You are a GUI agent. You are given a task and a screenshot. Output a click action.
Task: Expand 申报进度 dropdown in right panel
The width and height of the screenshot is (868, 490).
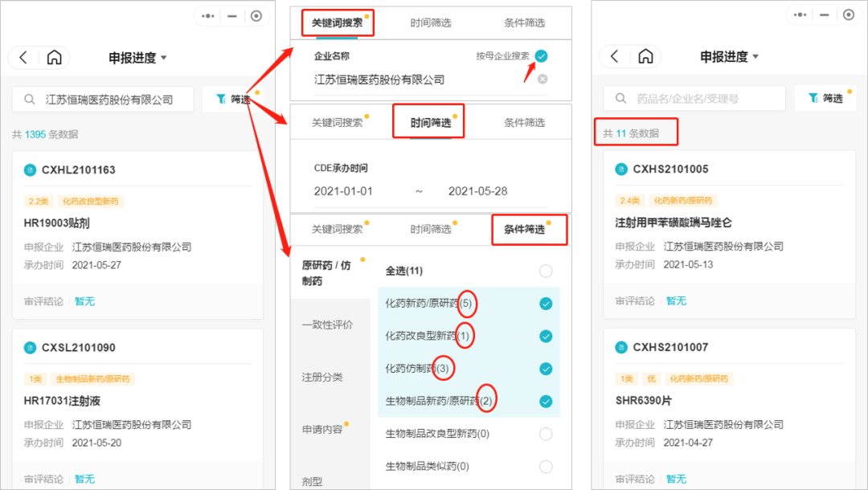coord(729,56)
